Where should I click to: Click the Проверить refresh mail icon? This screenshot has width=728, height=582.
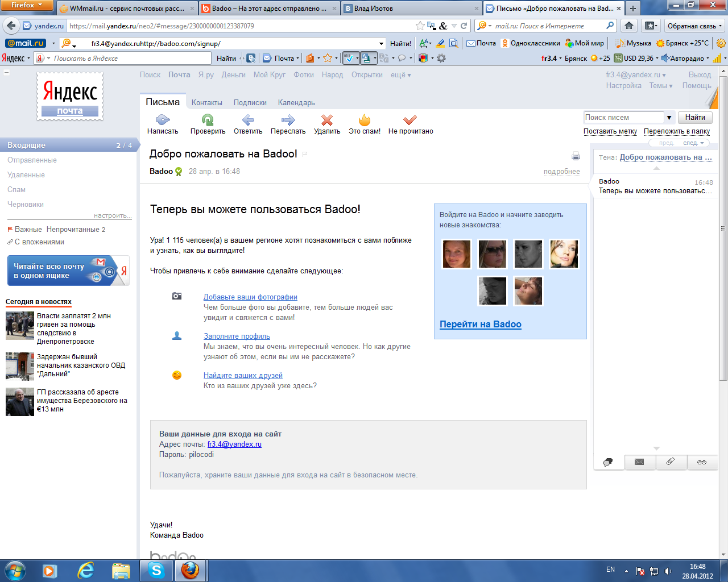(x=208, y=119)
